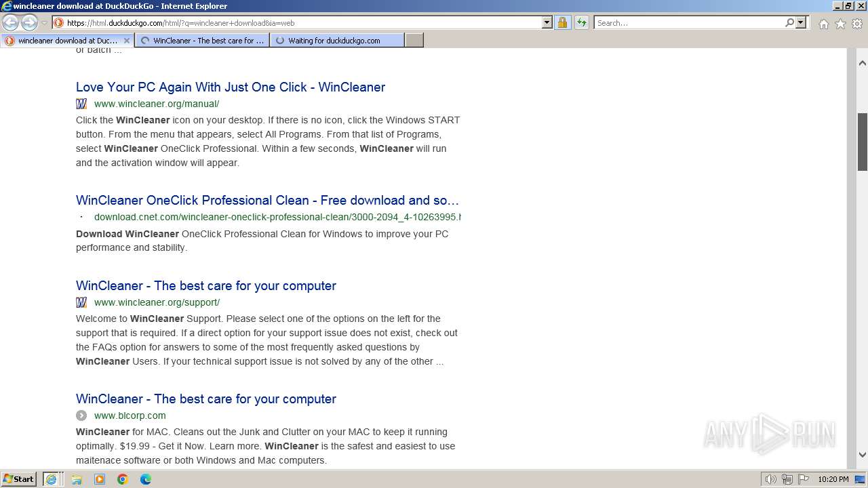Open File Explorer folder icon in taskbar
This screenshot has height=488, width=868.
[x=77, y=479]
